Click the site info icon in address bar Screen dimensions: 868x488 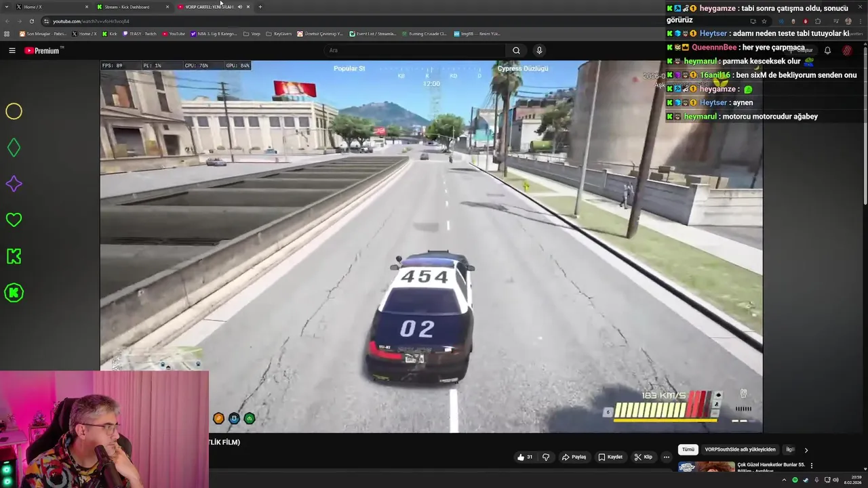click(46, 21)
